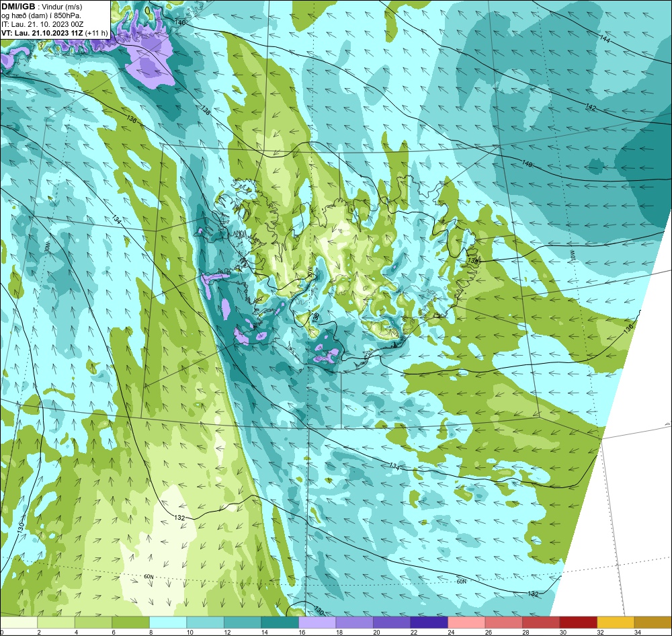Click the green 6–8 m/s legend swatch
This screenshot has height=636, width=672.
pos(131,622)
